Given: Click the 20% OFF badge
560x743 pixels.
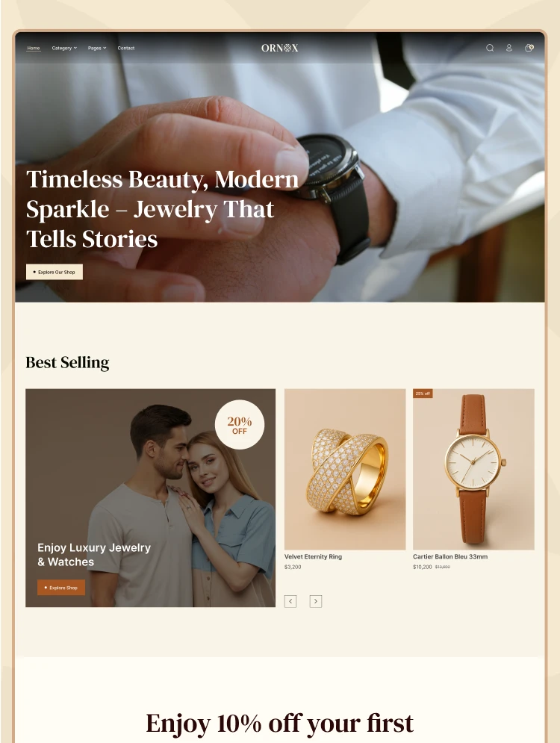Looking at the screenshot, I should (239, 425).
